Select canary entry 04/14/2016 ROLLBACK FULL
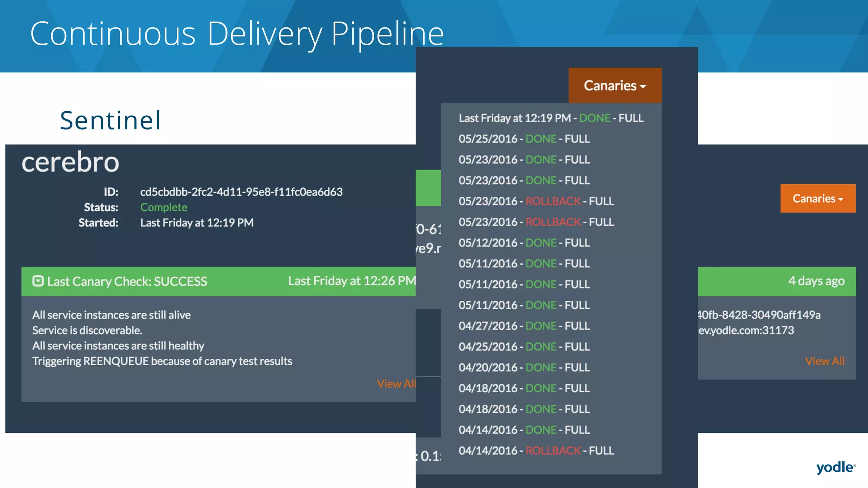This screenshot has height=488, width=868. point(536,451)
